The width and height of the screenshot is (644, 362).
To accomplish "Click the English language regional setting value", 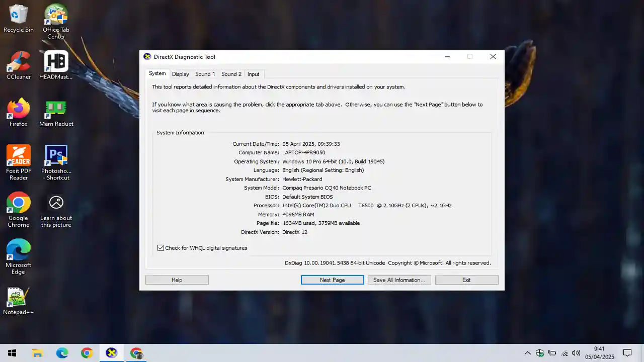I will (x=323, y=170).
